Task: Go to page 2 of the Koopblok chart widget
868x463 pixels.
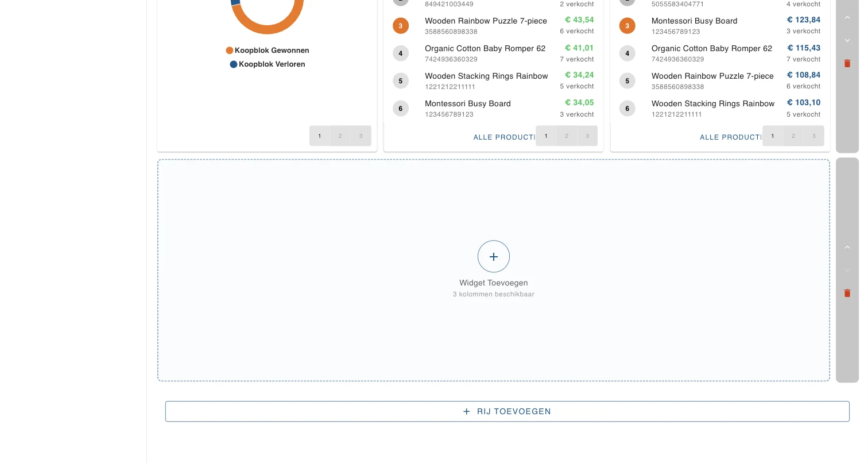Action: point(340,136)
